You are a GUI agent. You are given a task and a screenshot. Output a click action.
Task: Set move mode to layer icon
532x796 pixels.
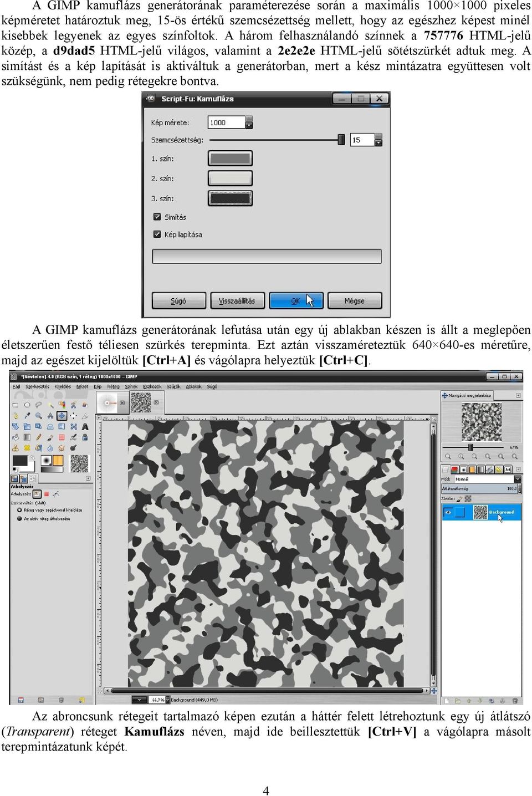point(37,494)
